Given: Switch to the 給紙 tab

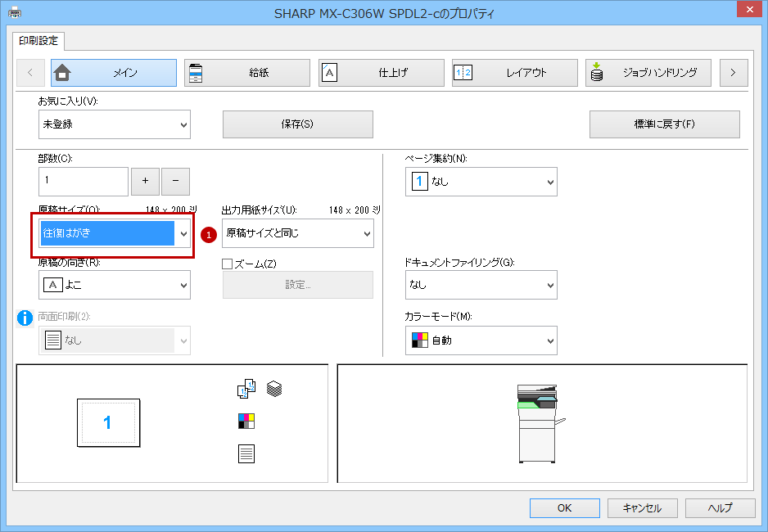Looking at the screenshot, I should tap(247, 73).
